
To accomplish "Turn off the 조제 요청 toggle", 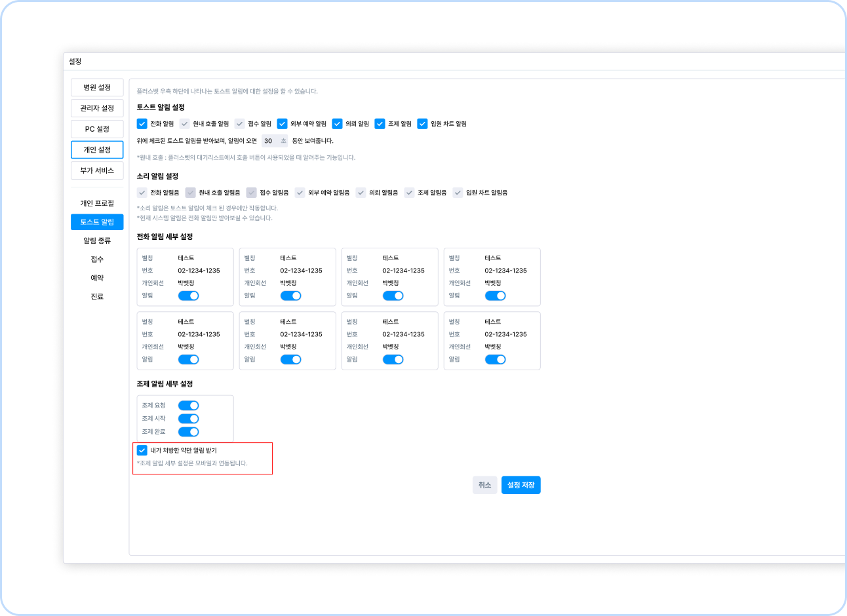I will [188, 406].
